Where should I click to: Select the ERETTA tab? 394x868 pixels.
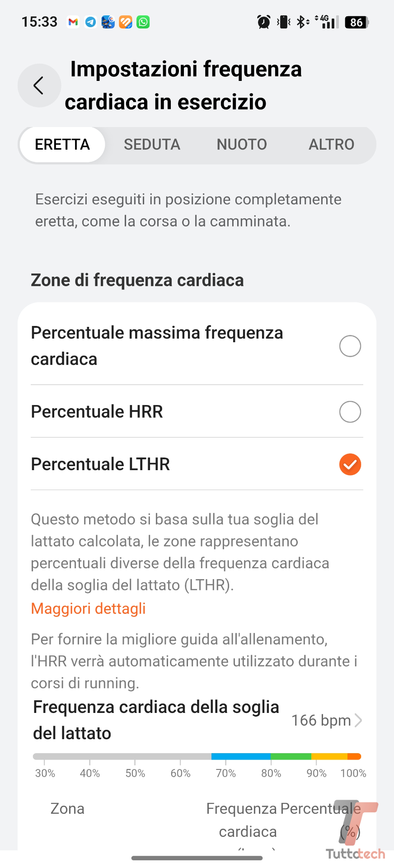click(x=62, y=145)
